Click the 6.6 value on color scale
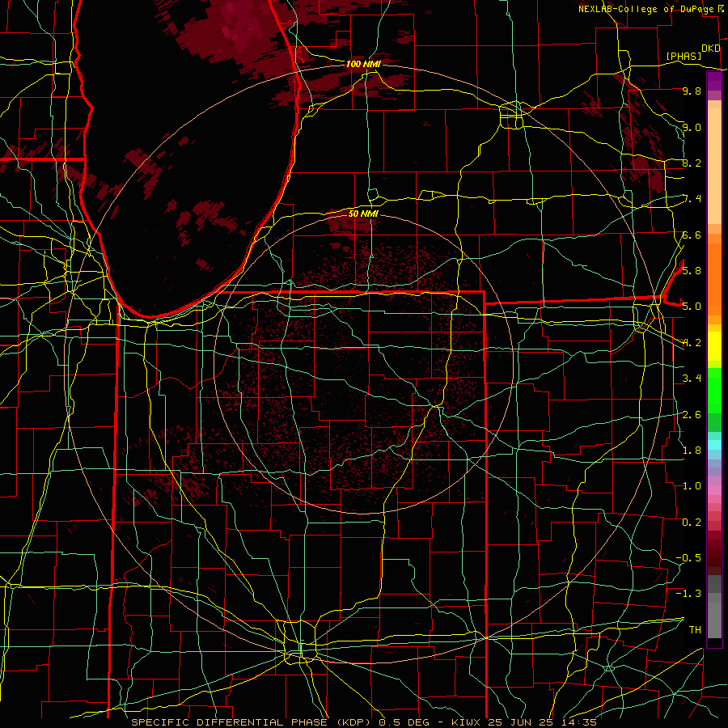This screenshot has width=728, height=728. (x=692, y=235)
